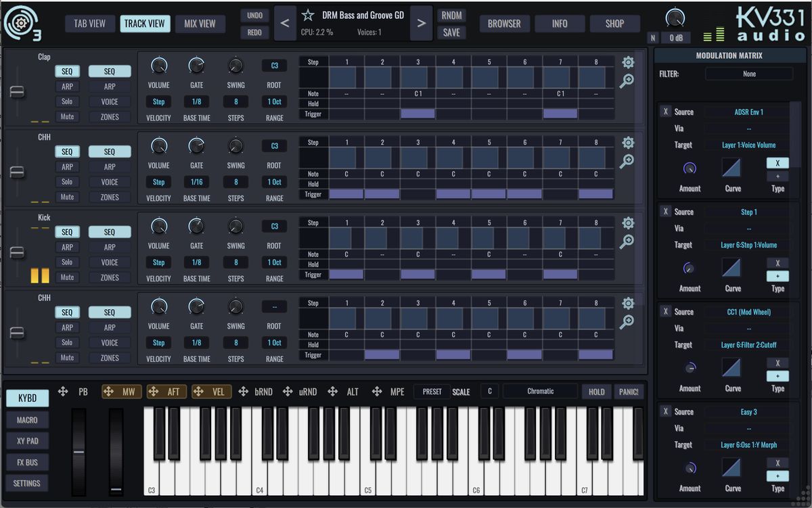Mute the Clap track

[67, 116]
